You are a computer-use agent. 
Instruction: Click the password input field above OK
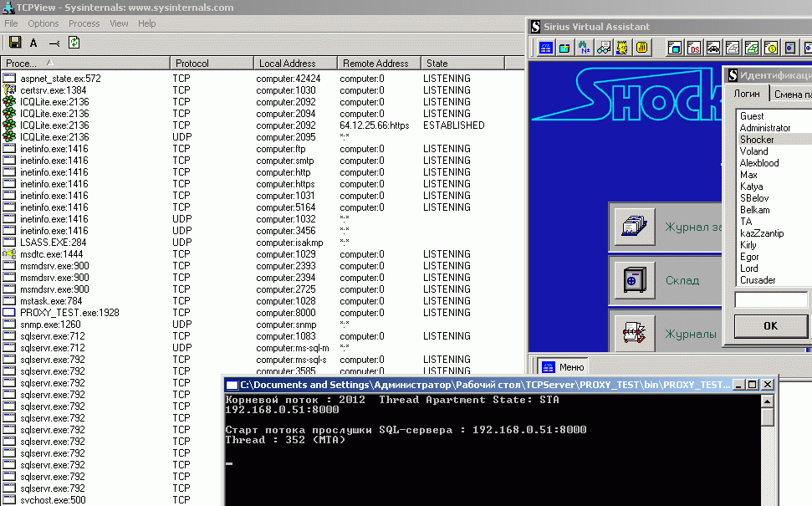tap(771, 300)
